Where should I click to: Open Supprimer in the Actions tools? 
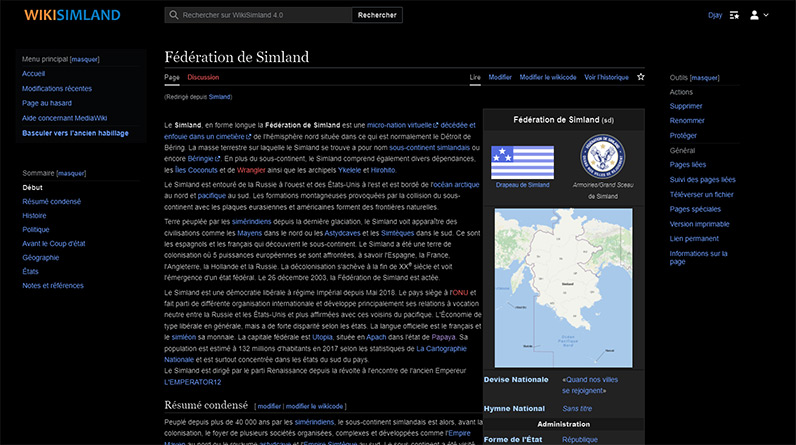[x=686, y=106]
